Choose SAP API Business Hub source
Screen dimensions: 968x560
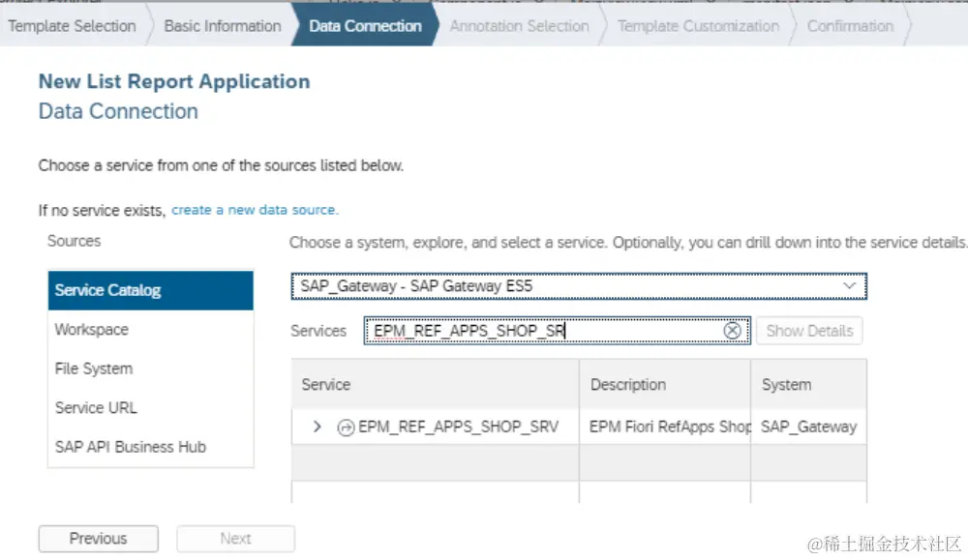(x=151, y=447)
